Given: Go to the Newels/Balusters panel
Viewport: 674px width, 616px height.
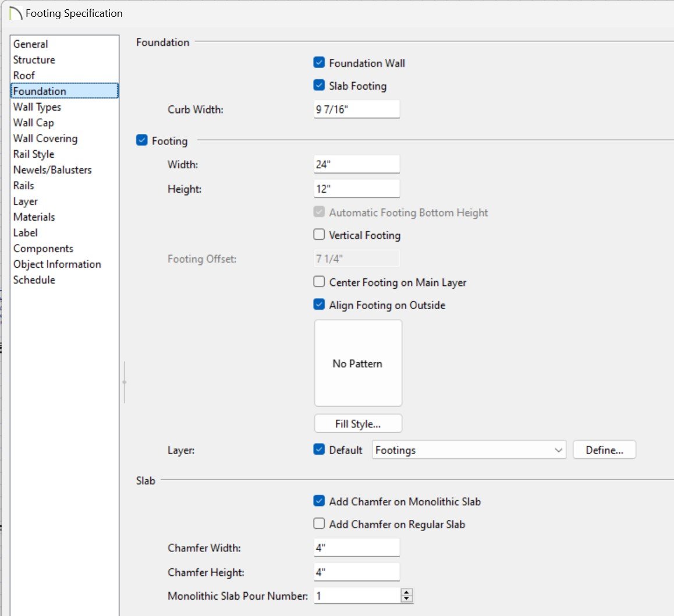Looking at the screenshot, I should pyautogui.click(x=52, y=170).
